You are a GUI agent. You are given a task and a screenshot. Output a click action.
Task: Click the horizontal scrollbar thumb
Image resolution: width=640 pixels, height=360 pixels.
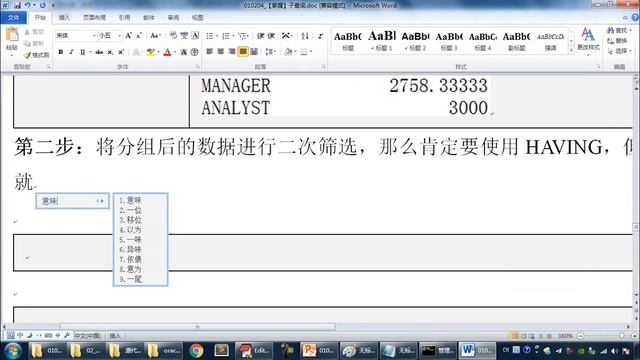click(x=198, y=327)
